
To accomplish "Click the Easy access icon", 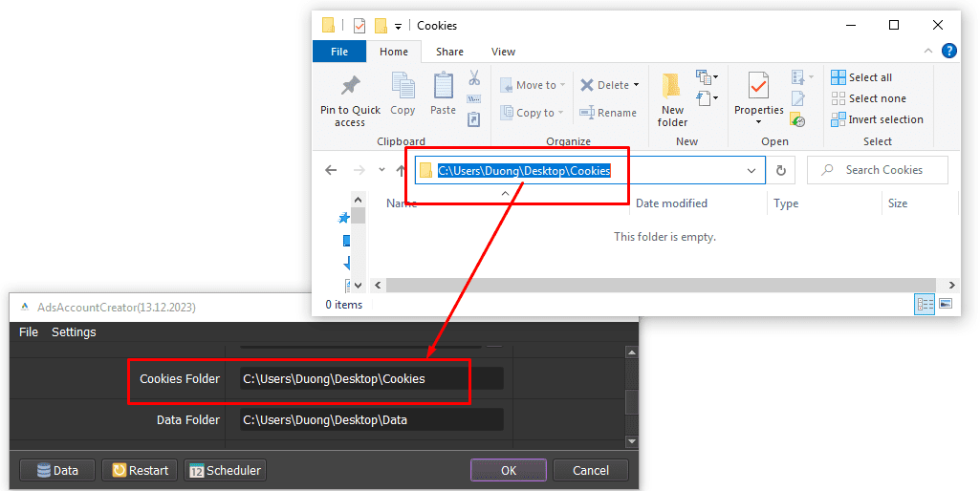I will coord(707,98).
